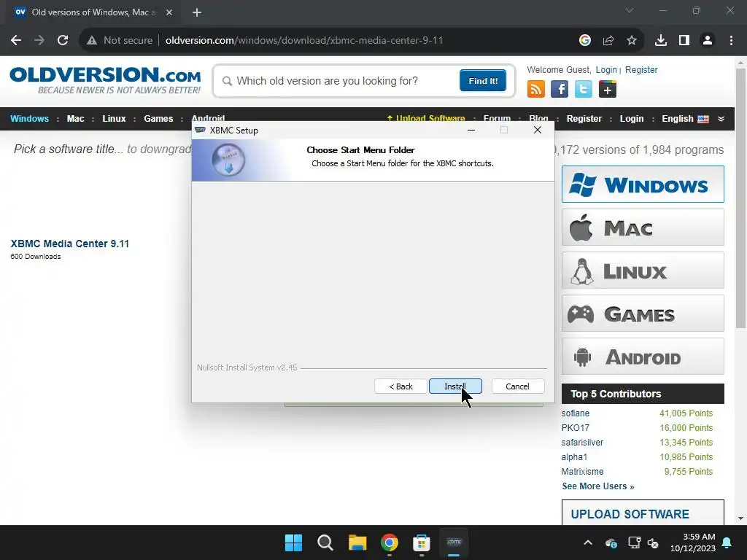Click in the old version search field
This screenshot has width=747, height=560.
click(x=338, y=81)
